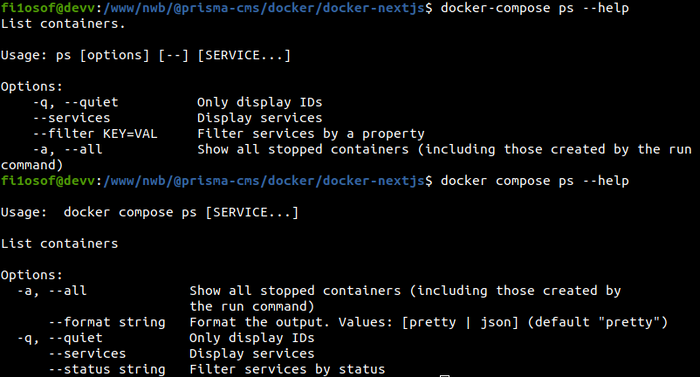
Task: Click the first 'docker-compose ps --help' command
Action: [x=534, y=8]
